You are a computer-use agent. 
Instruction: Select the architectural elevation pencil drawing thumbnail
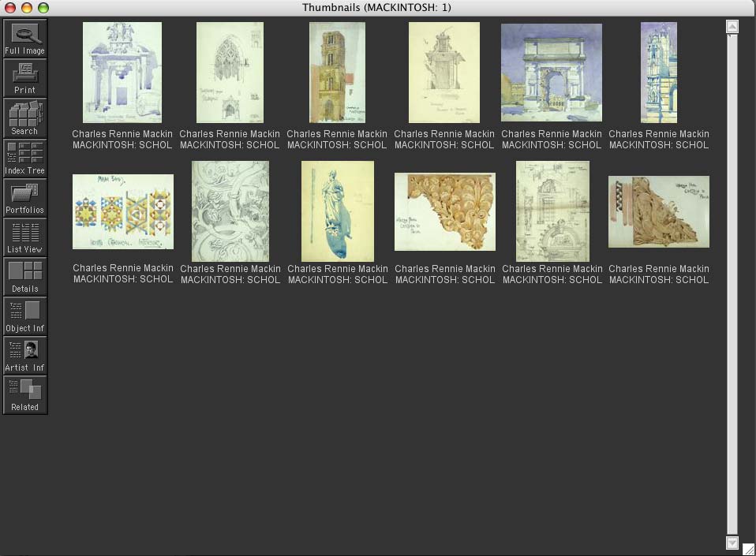click(x=552, y=211)
